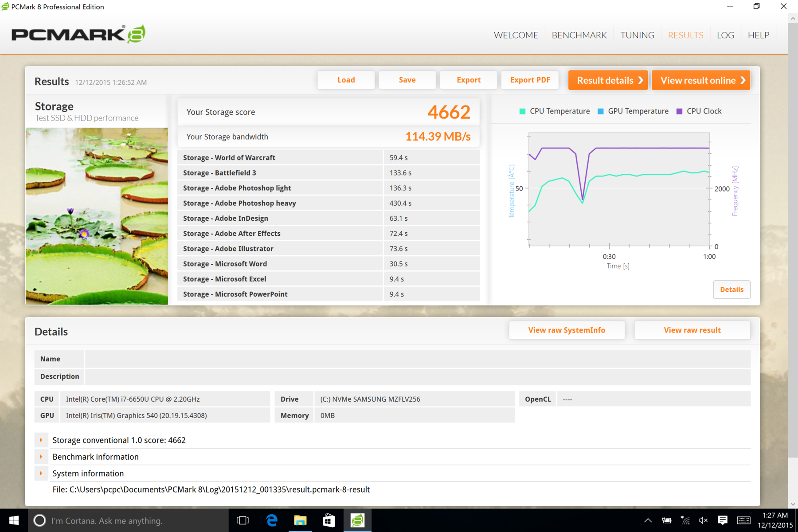View raw result
Image resolution: width=798 pixels, height=532 pixels.
(x=692, y=330)
